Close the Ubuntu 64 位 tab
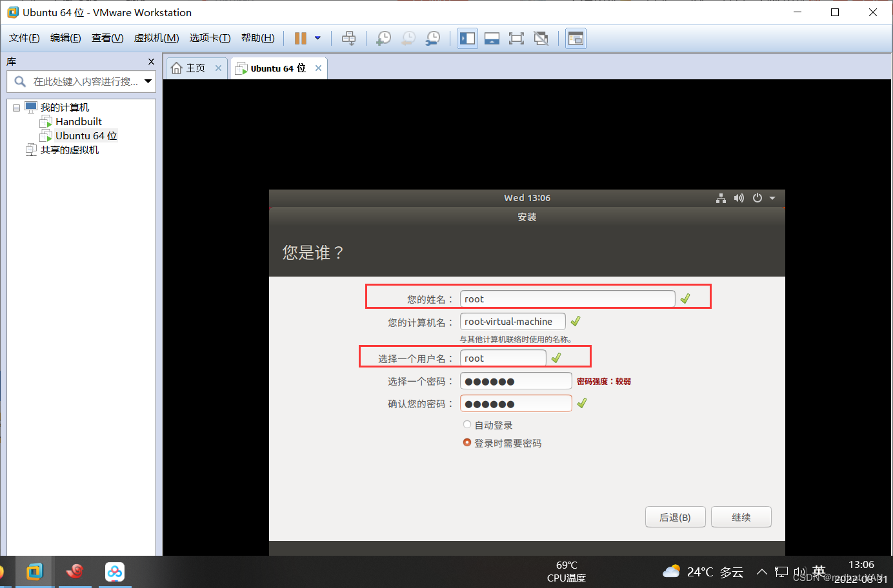Viewport: 893px width, 588px height. (318, 68)
